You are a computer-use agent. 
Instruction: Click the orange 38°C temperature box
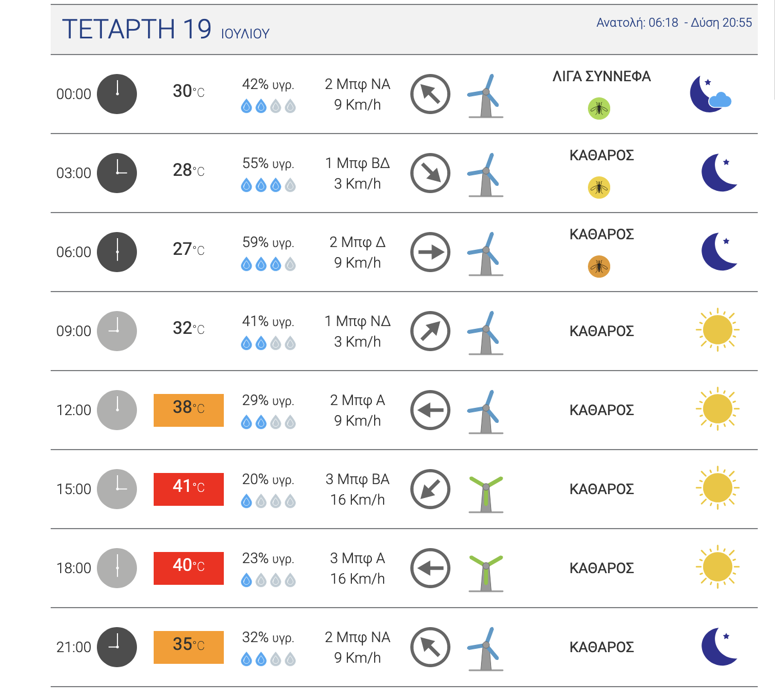189,410
